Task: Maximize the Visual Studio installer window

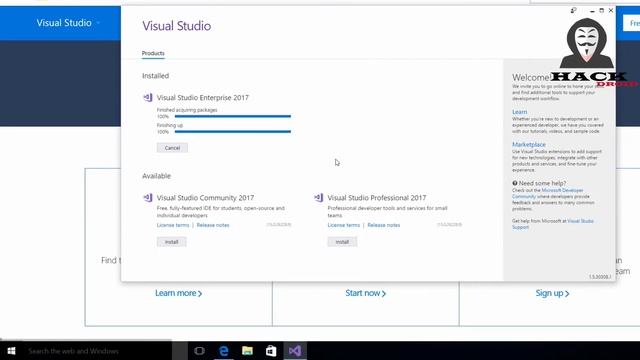Action: coord(602,11)
